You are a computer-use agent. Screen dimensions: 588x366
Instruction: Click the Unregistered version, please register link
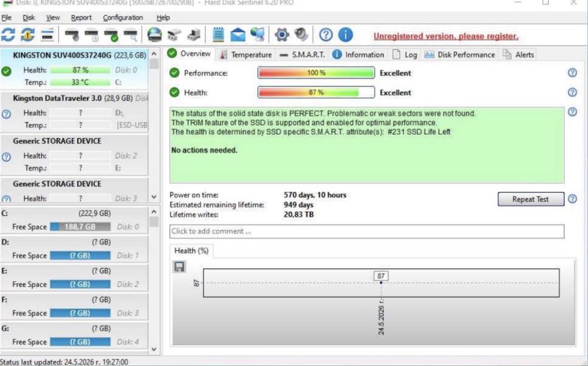(446, 36)
